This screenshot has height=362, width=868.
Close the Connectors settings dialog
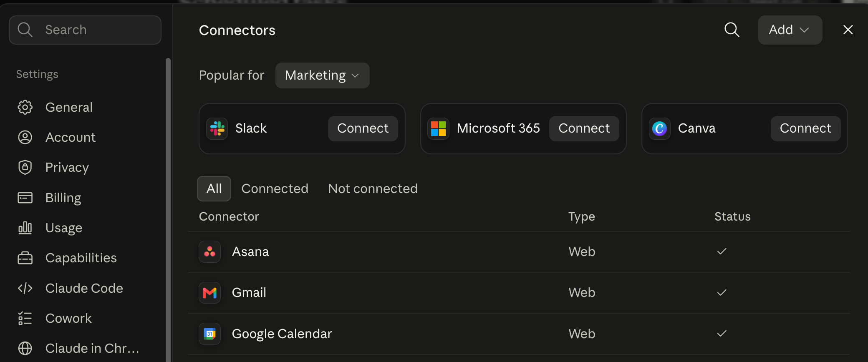point(848,30)
